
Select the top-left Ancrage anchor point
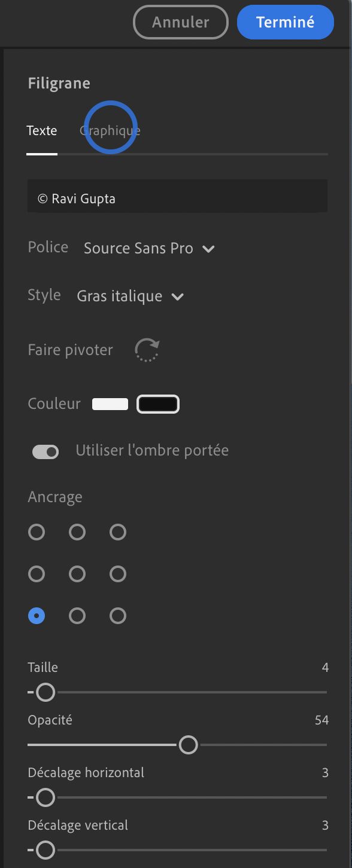pos(37,532)
